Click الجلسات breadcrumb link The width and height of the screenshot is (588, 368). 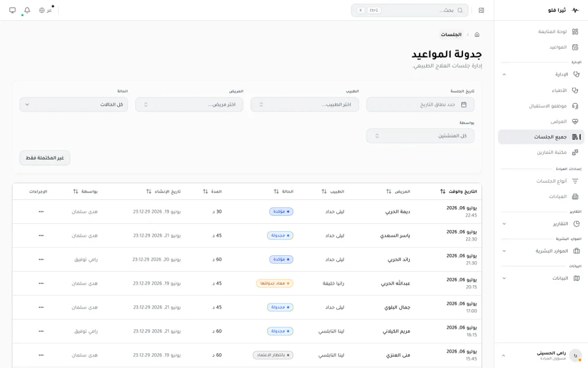point(451,34)
